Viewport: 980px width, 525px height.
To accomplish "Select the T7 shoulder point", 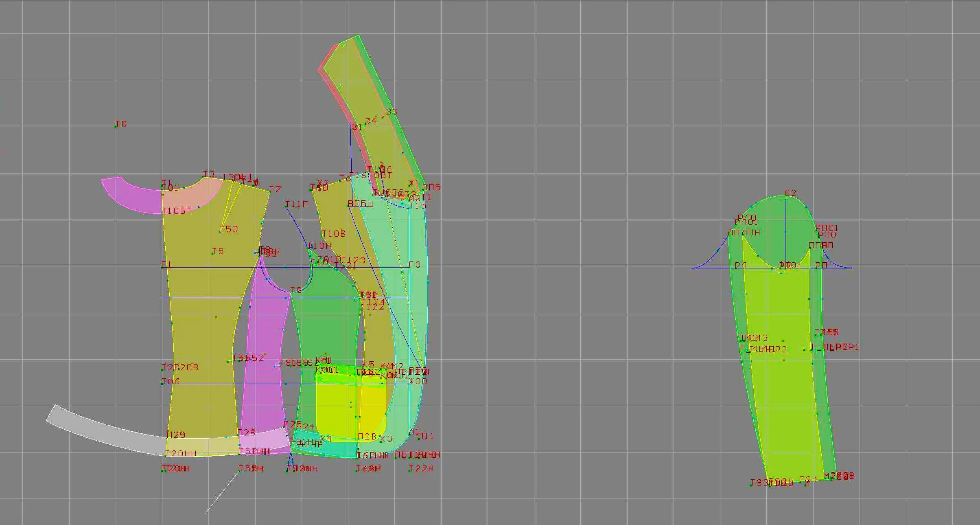I will [270, 191].
